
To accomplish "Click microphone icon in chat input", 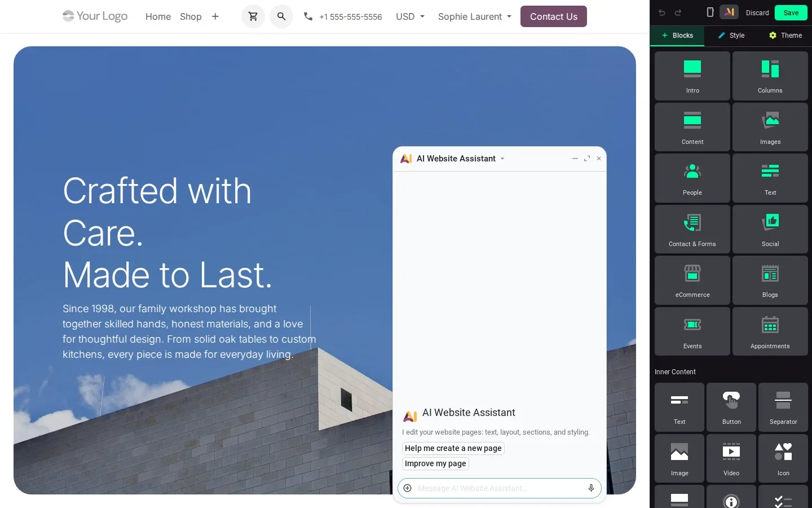I will [591, 488].
